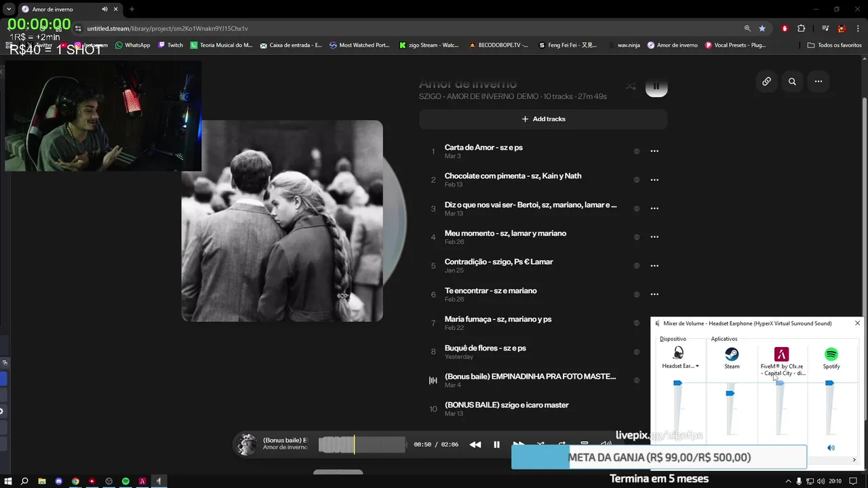Image resolution: width=868 pixels, height=488 pixels.
Task: Click the mixer horizontal scrollbar right arrow
Action: pos(854,460)
